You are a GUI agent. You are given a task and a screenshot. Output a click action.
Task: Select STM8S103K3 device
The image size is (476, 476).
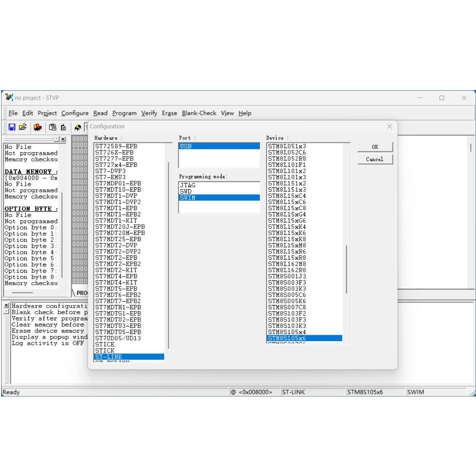coord(304,326)
